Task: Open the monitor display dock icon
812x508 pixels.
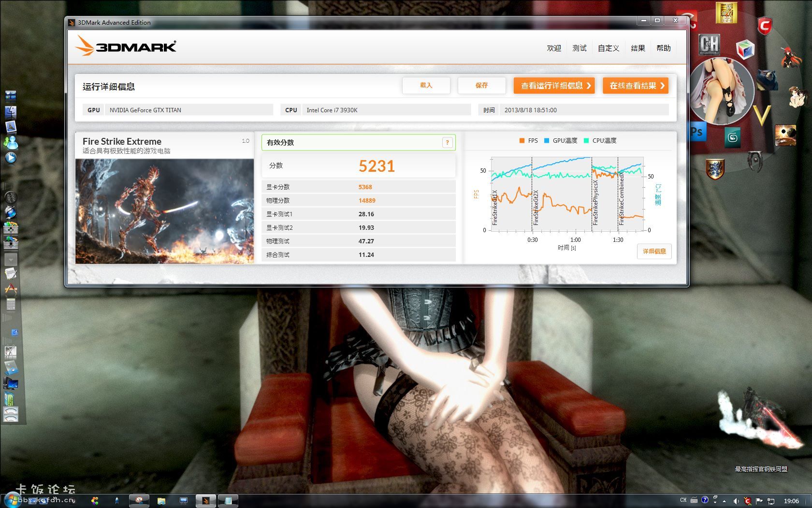Action: click(11, 384)
